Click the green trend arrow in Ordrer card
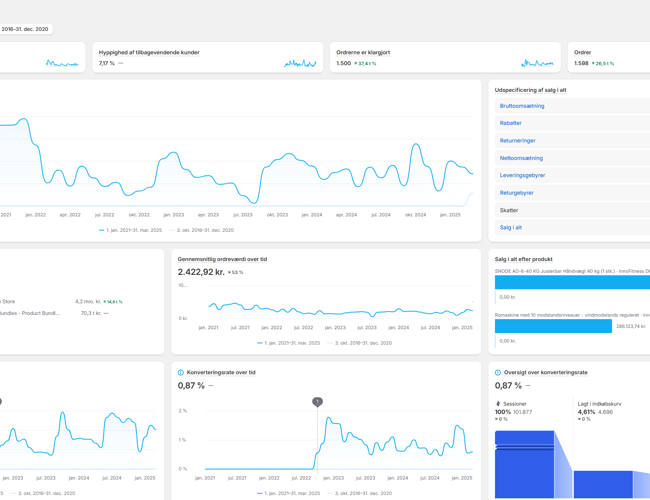The width and height of the screenshot is (650, 500). coord(594,64)
